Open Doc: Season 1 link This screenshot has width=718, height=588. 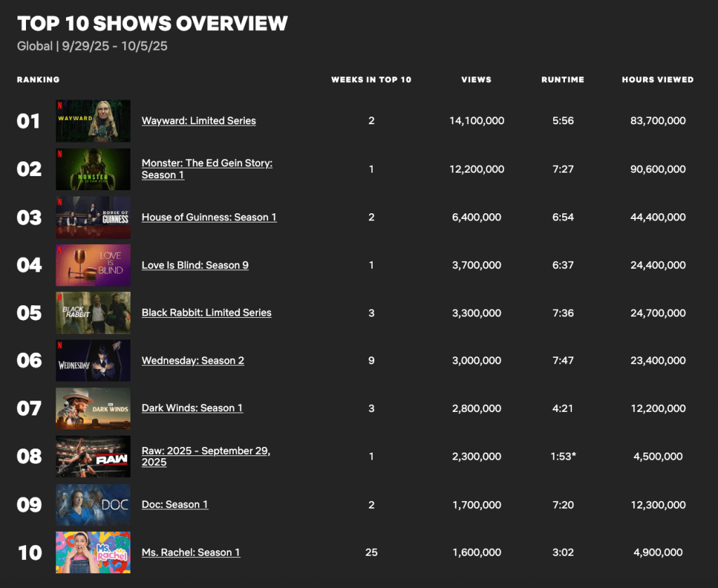pos(175,505)
